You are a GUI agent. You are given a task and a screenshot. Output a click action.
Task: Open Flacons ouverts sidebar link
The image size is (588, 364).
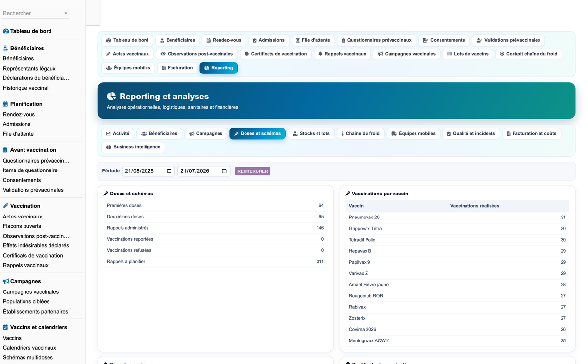[22, 226]
